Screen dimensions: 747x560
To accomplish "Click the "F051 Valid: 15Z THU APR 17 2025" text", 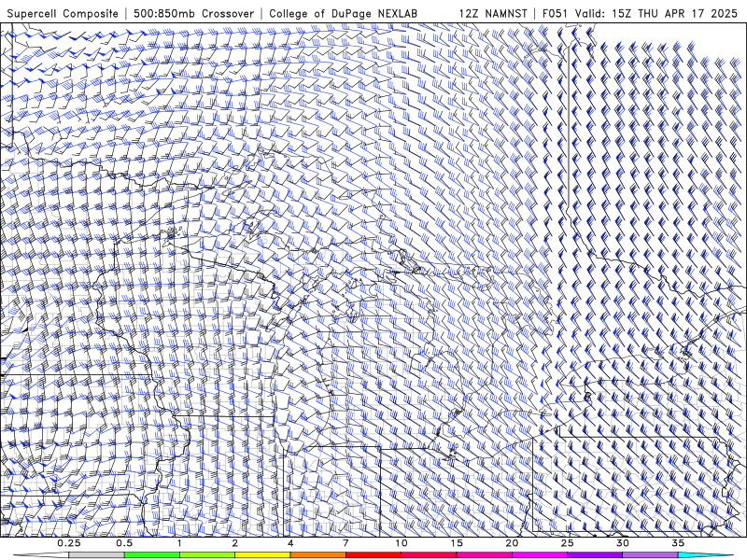I will click(640, 13).
